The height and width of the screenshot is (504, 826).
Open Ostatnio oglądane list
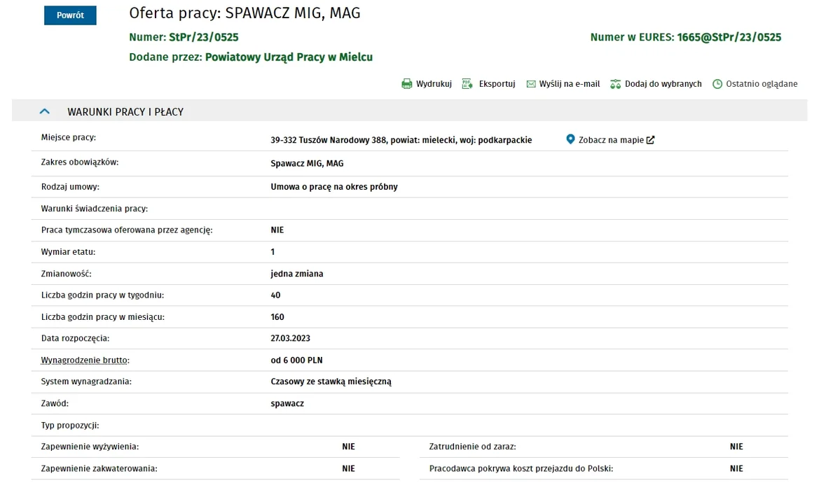point(762,84)
